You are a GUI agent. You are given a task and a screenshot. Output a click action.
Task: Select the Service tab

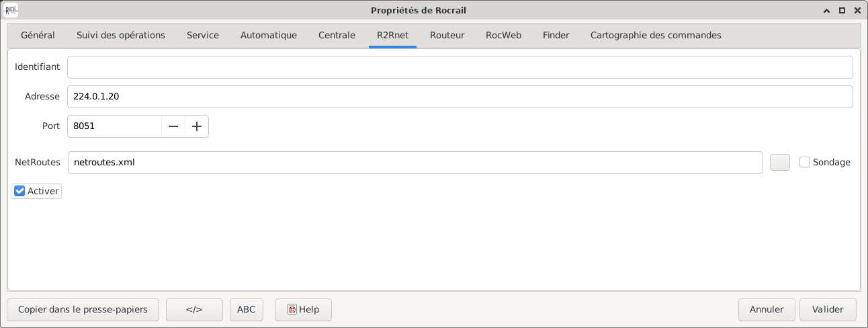pyautogui.click(x=203, y=36)
